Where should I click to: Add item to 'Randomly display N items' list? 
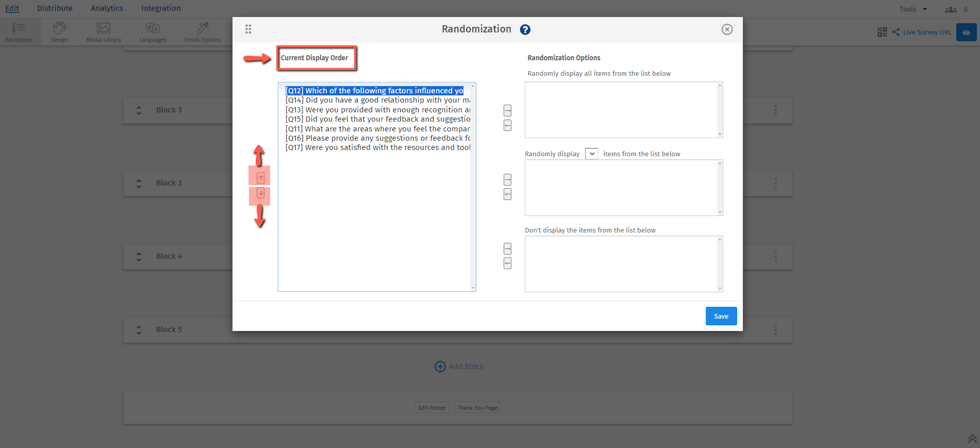tap(507, 179)
